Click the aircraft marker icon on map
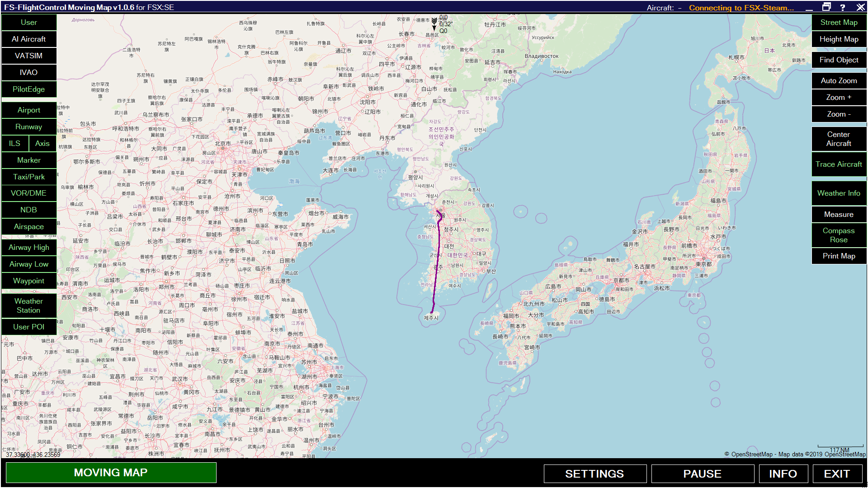Image resolution: width=868 pixels, height=488 pixels. tap(434, 23)
